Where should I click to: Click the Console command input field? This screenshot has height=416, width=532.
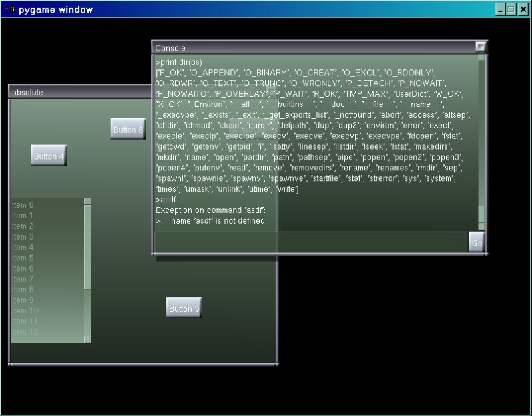click(x=312, y=242)
